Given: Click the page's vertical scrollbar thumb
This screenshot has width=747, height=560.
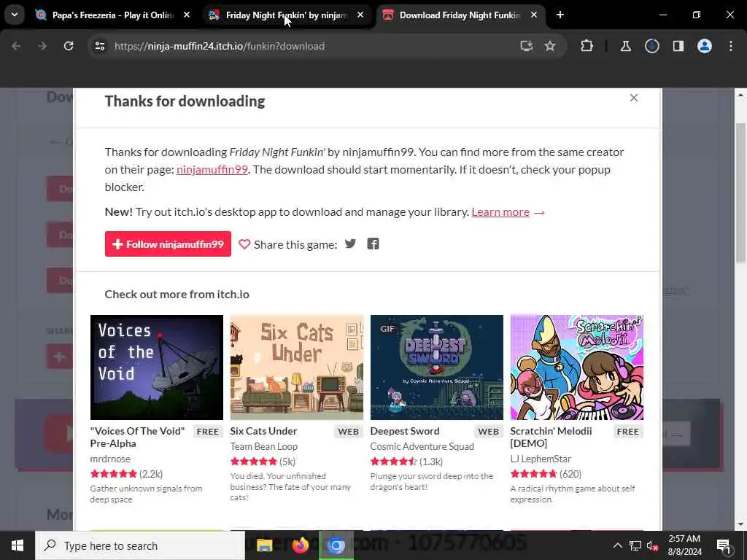Looking at the screenshot, I should click(x=740, y=192).
